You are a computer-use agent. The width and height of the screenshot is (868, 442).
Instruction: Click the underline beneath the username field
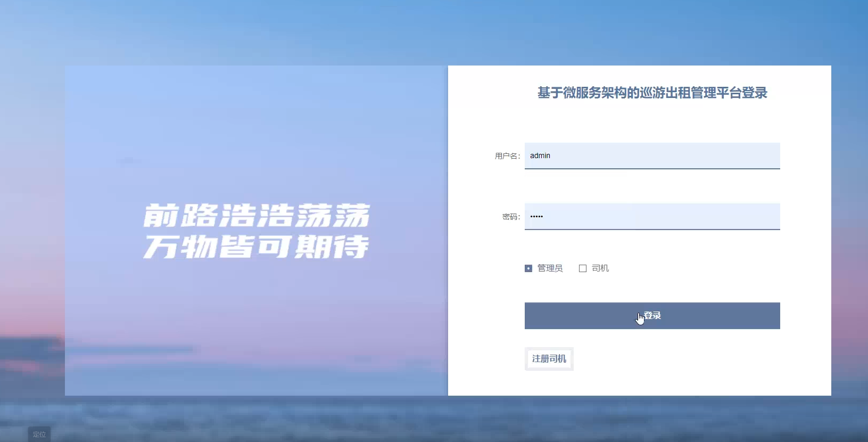[652, 169]
